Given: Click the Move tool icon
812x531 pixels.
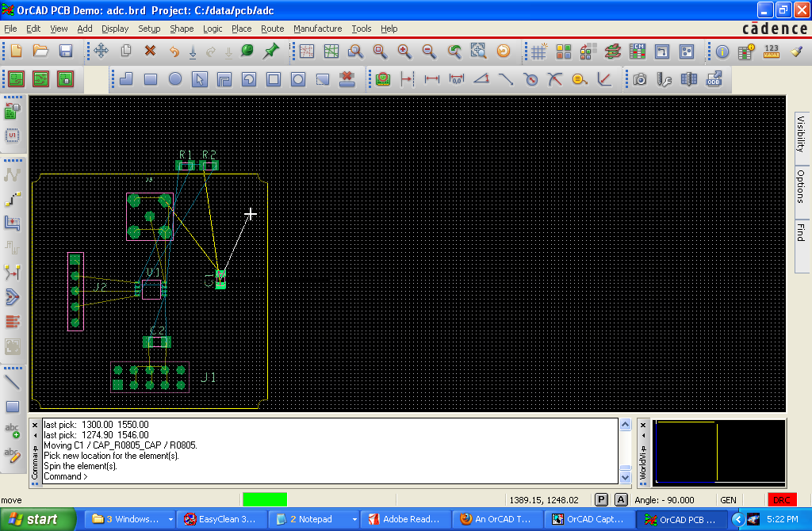Looking at the screenshot, I should [101, 51].
